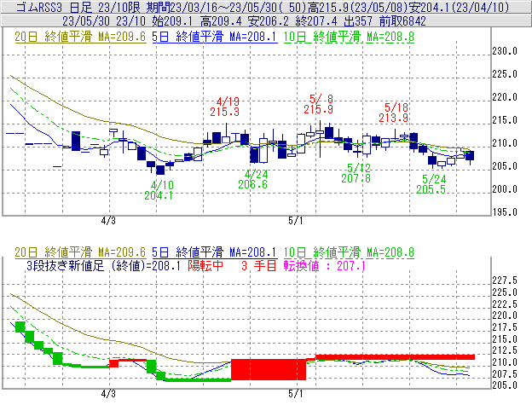Click the 前取6842 open interest value

[x=402, y=21]
